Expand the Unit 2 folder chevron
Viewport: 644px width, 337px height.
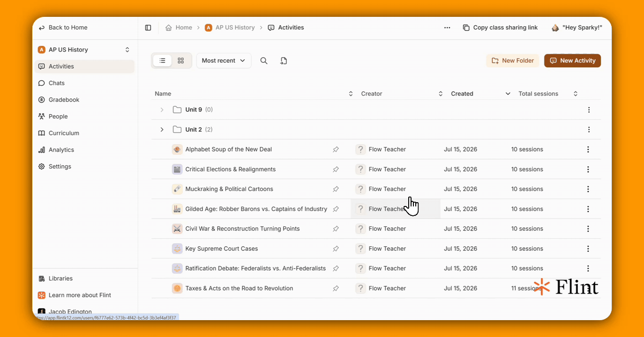point(162,130)
